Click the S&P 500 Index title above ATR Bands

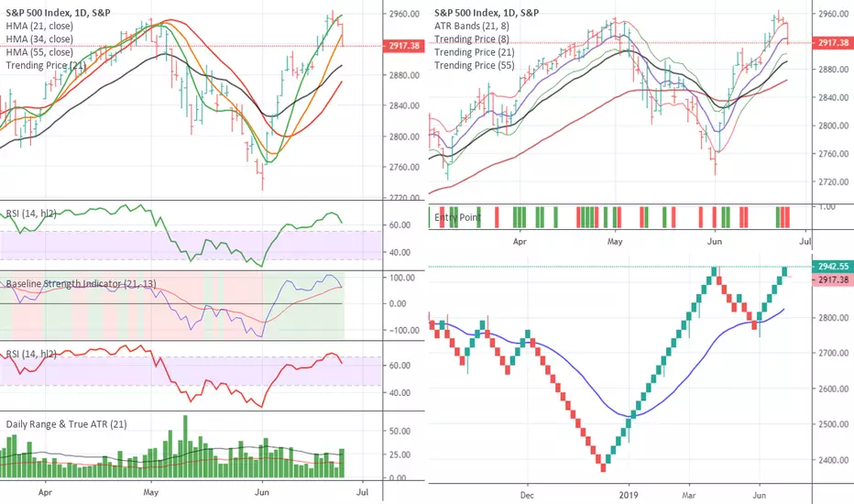[487, 13]
